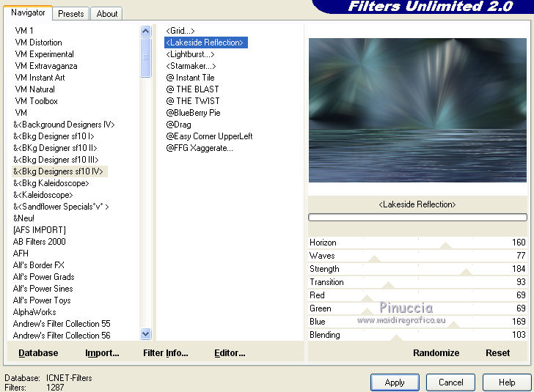Select the <Starmaker...> filter
Screen dimensions: 534x392
pyautogui.click(x=191, y=66)
